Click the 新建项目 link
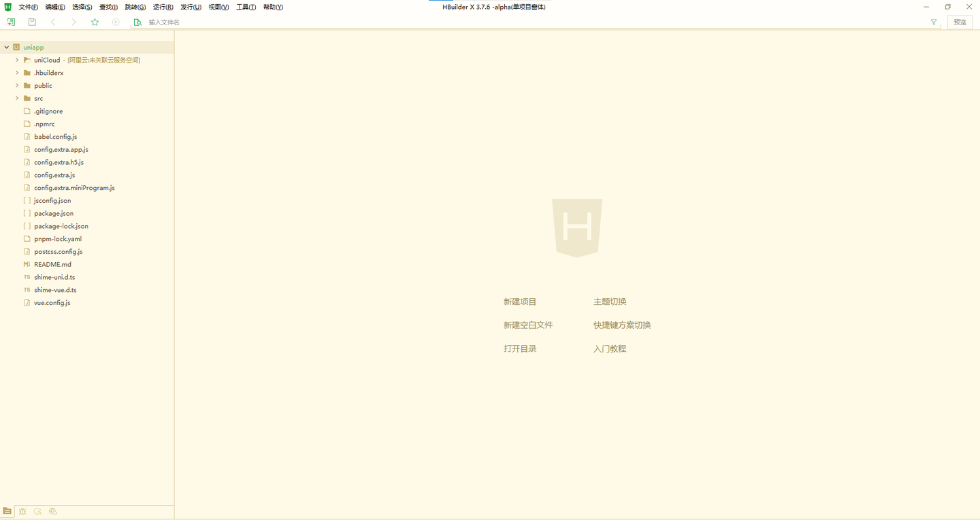Image resolution: width=980 pixels, height=520 pixels. 519,302
